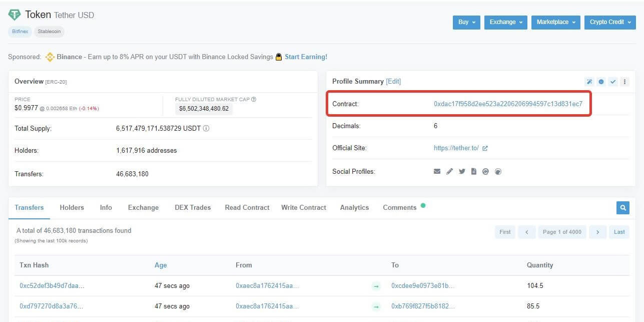Open the Marketplace dropdown
Image resolution: width=644 pixels, height=322 pixels.
(556, 22)
